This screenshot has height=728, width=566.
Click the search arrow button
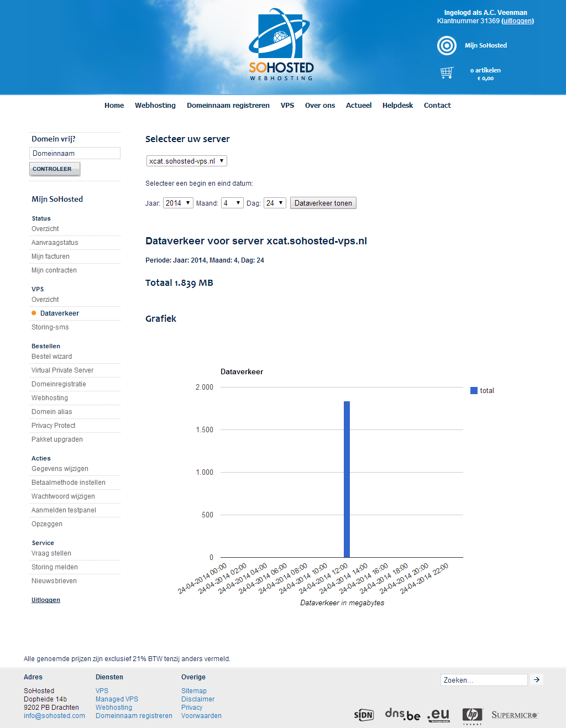(537, 680)
